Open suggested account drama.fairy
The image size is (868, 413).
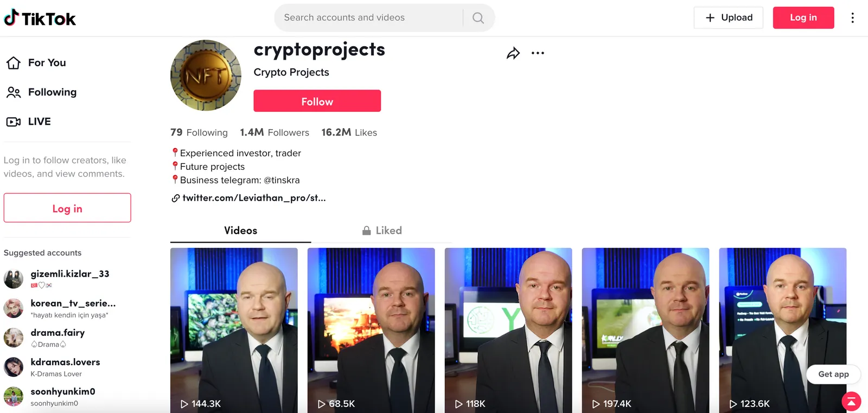click(58, 338)
